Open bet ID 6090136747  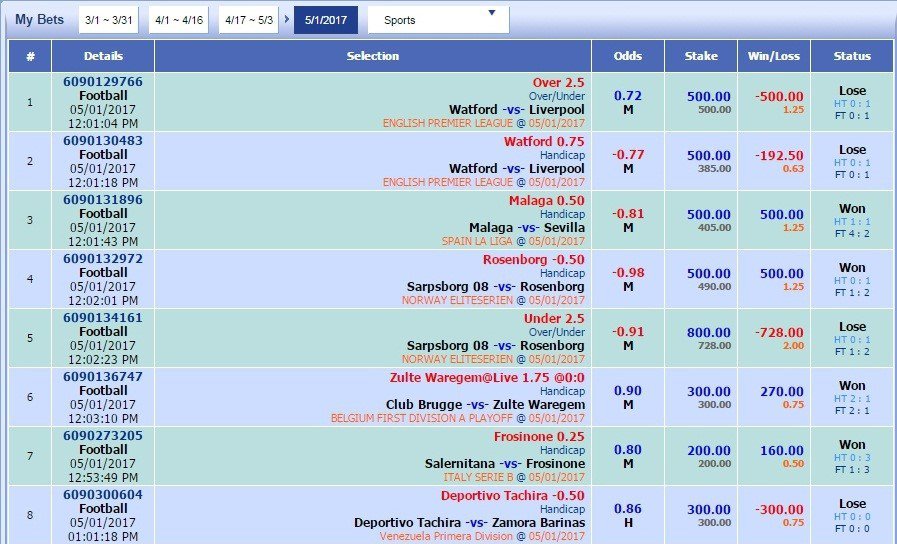coord(103,376)
